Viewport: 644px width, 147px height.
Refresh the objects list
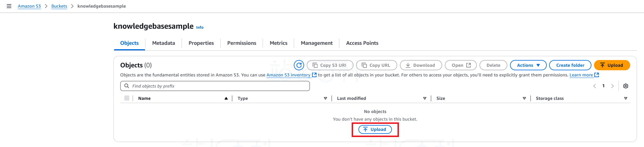299,65
